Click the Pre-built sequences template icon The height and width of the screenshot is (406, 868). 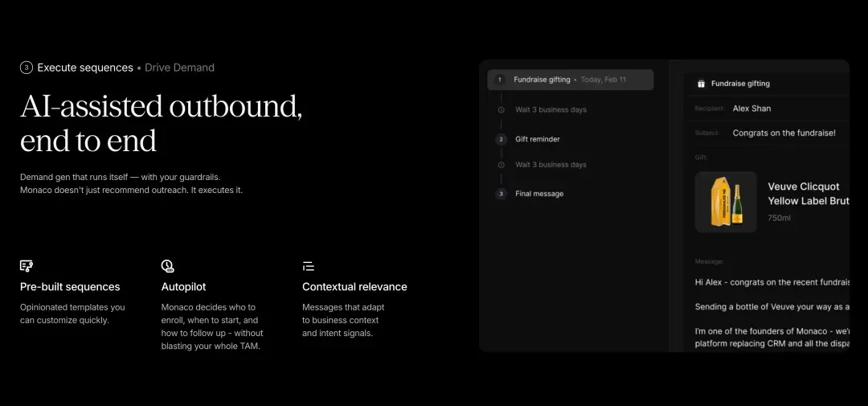click(x=27, y=266)
